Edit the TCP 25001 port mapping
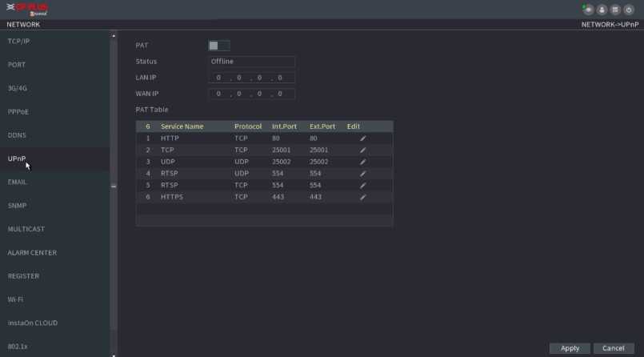The image size is (644, 357). point(362,150)
